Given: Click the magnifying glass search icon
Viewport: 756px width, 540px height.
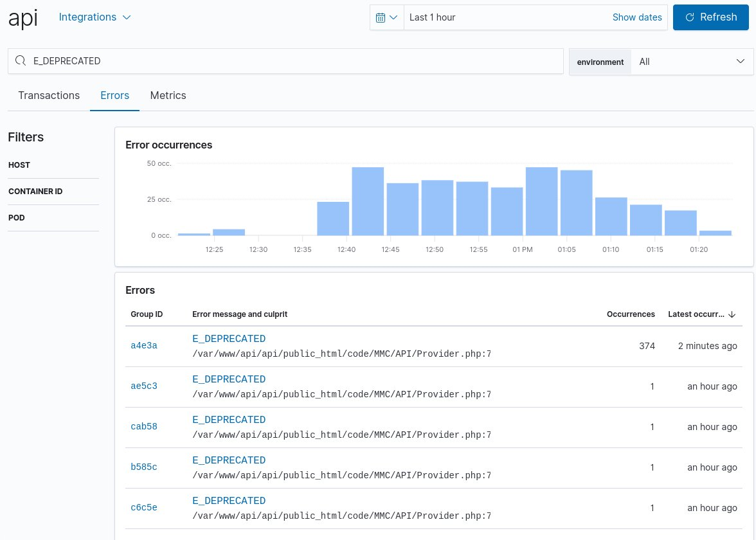Looking at the screenshot, I should (x=20, y=60).
